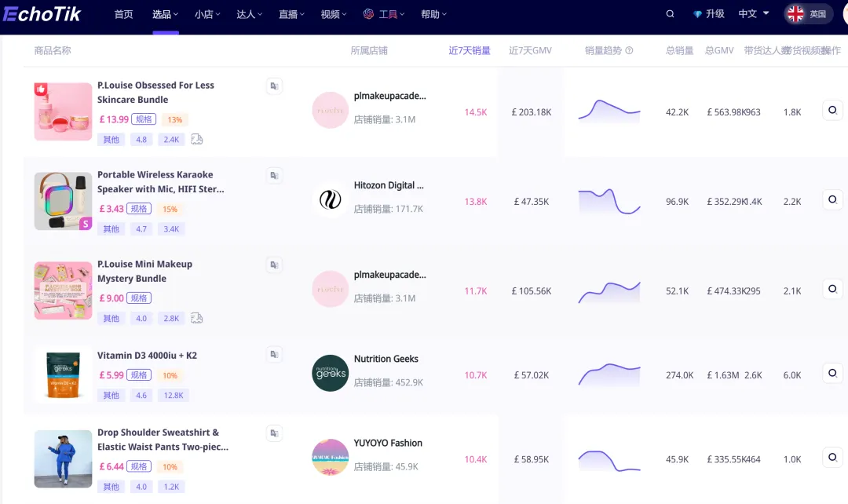This screenshot has width=848, height=504.
Task: Click plmakeupacademy logo in Mini Makeup row
Action: click(x=330, y=290)
